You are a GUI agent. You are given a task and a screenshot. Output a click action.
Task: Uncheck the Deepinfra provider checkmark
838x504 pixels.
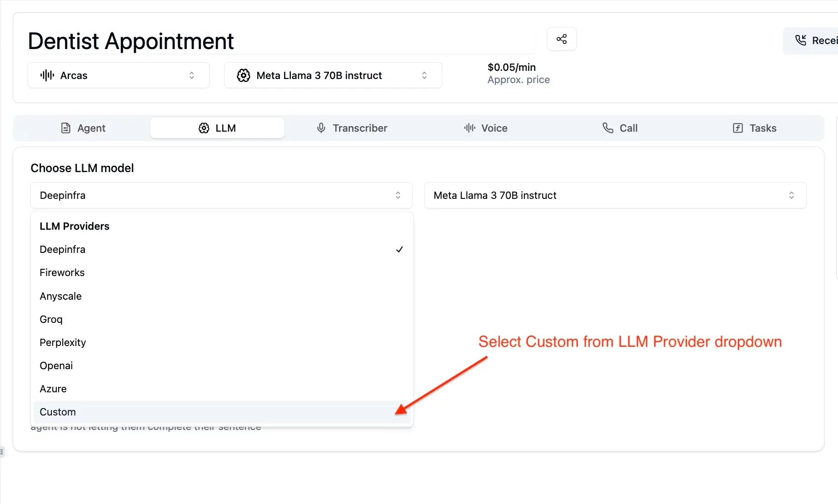point(399,249)
